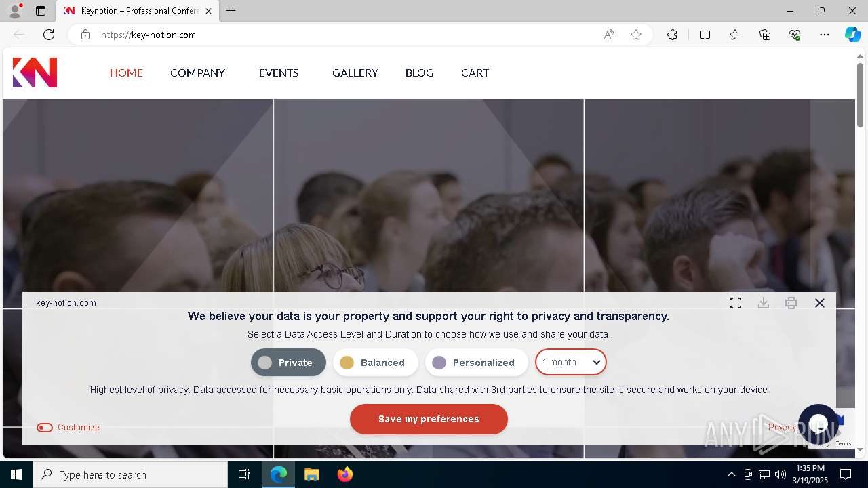Click the KN site logo
868x488 pixels.
pos(35,73)
